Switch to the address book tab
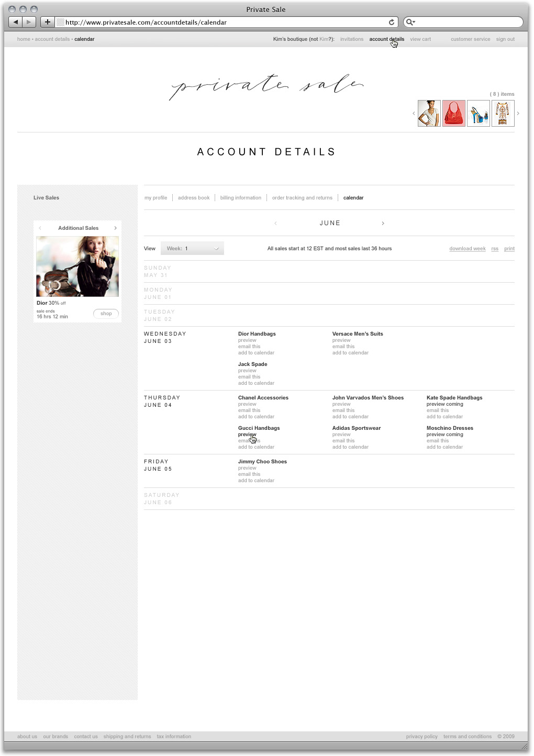This screenshot has width=534, height=756. click(x=194, y=198)
